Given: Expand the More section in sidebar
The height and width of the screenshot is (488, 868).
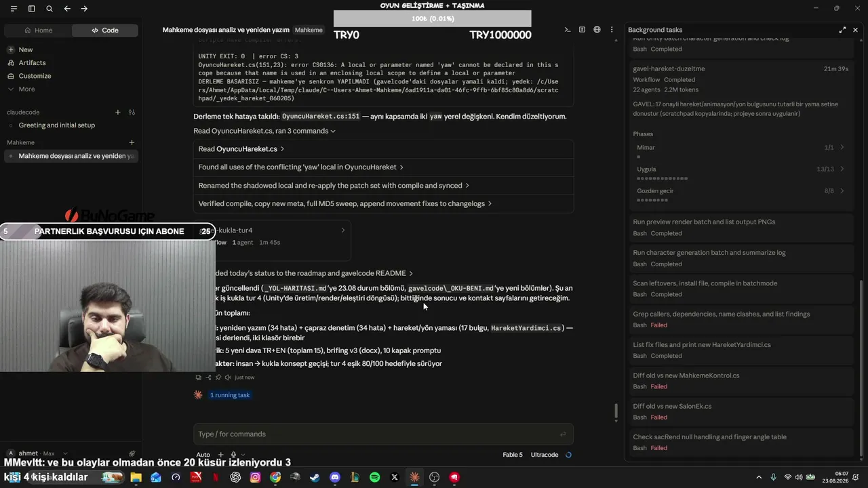Looking at the screenshot, I should tap(71, 89).
